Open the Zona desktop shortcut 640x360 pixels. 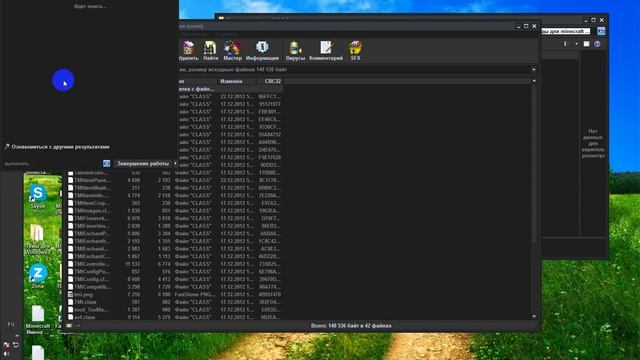point(38,276)
